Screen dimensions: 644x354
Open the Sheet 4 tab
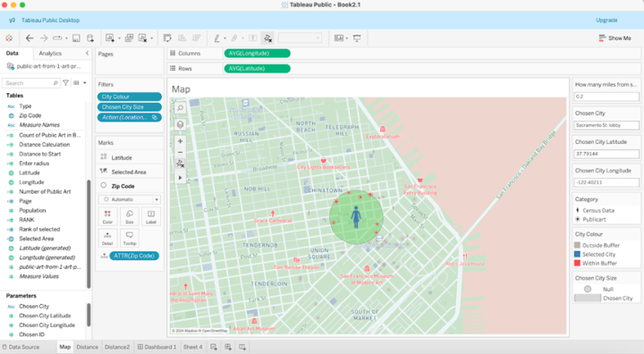click(192, 347)
